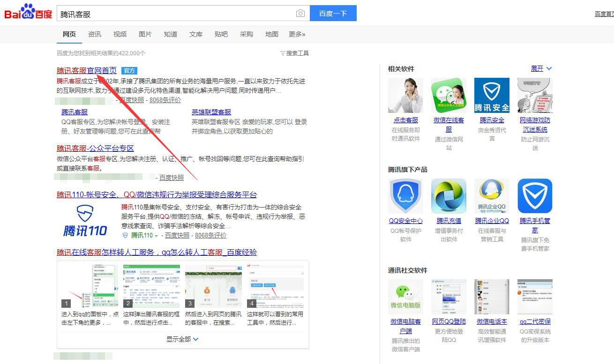Open 百度快照 of 腾讯110 result

[177, 235]
